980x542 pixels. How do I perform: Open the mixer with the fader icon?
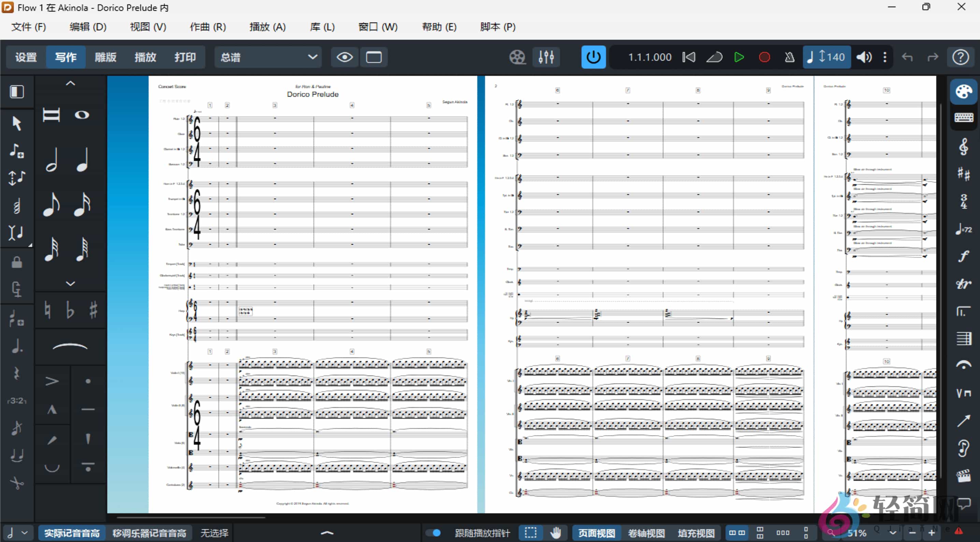pyautogui.click(x=546, y=57)
